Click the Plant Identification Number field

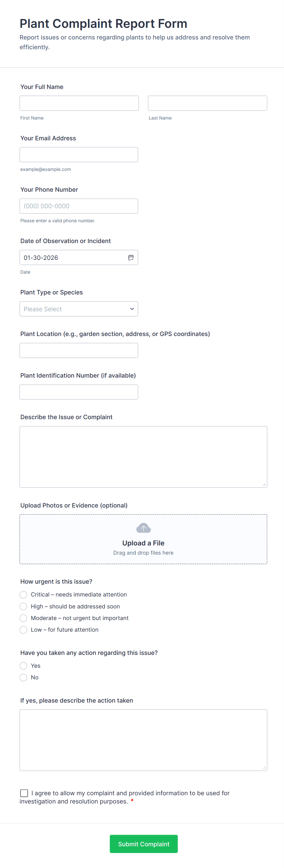[x=79, y=392]
